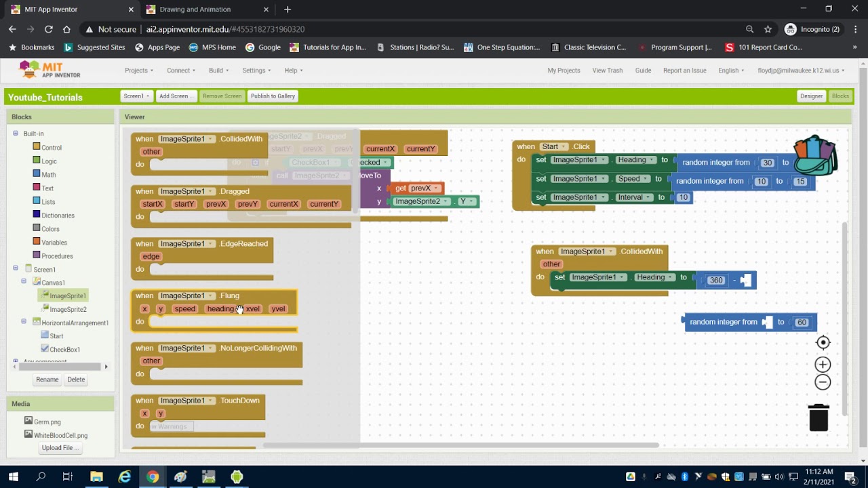Collapse the Screen1 tree node

tap(16, 268)
